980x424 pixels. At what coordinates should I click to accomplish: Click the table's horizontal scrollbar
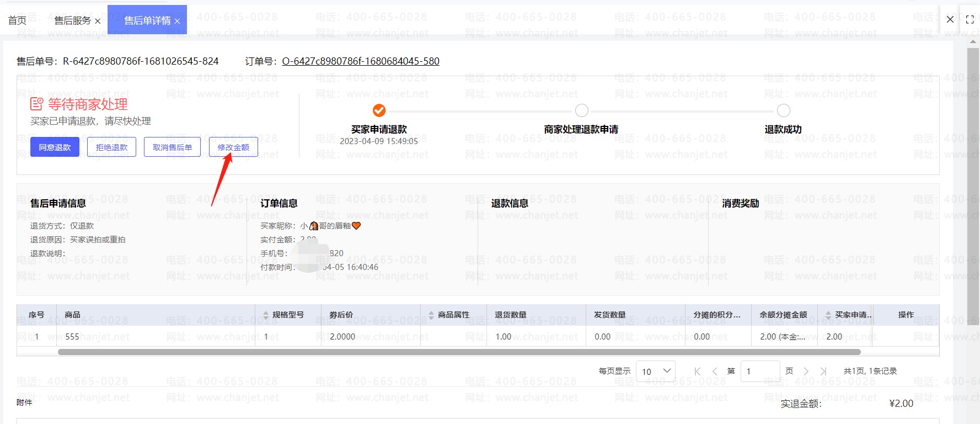459,352
